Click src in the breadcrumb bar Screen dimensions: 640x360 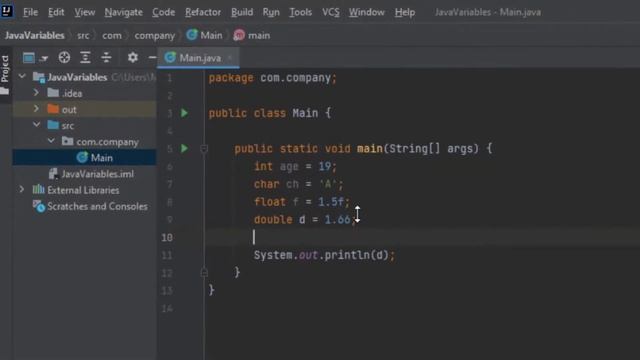(x=83, y=36)
